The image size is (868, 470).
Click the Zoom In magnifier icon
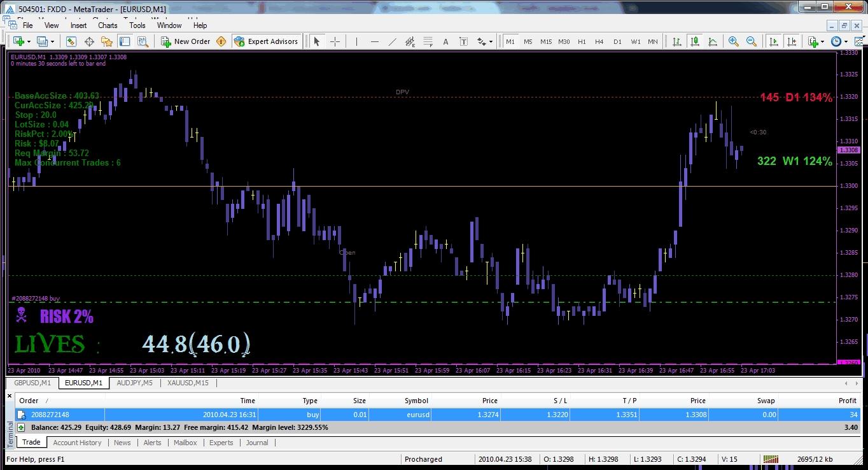pyautogui.click(x=734, y=41)
